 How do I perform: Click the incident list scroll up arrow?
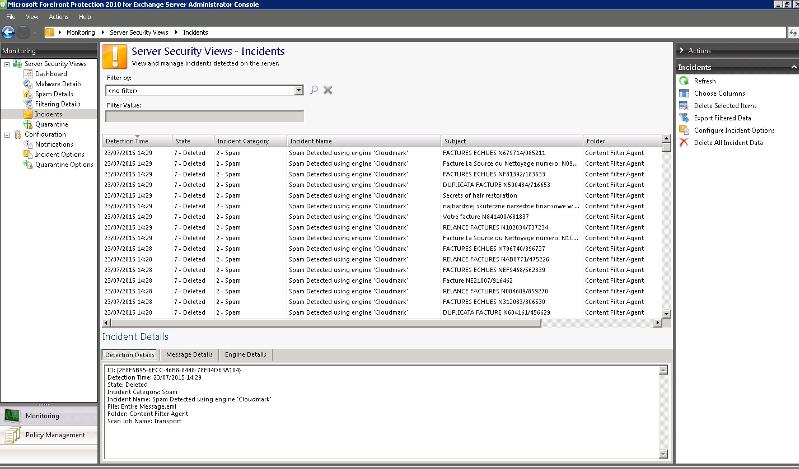666,139
